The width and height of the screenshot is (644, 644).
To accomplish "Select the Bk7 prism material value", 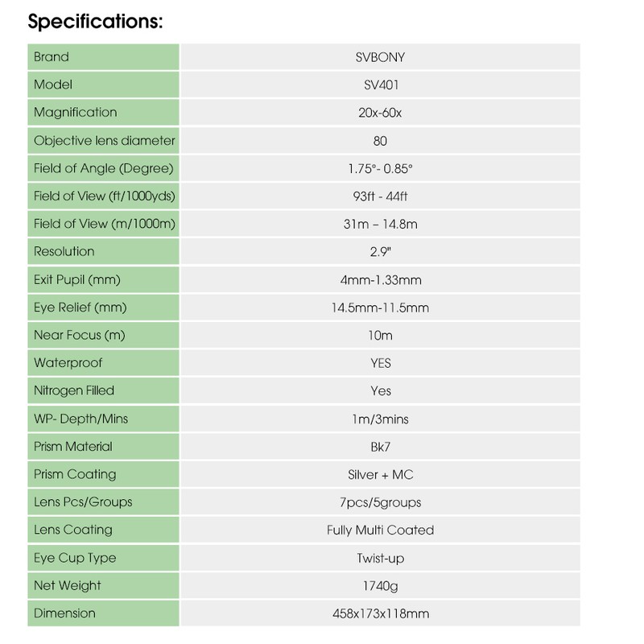I will 381,446.
